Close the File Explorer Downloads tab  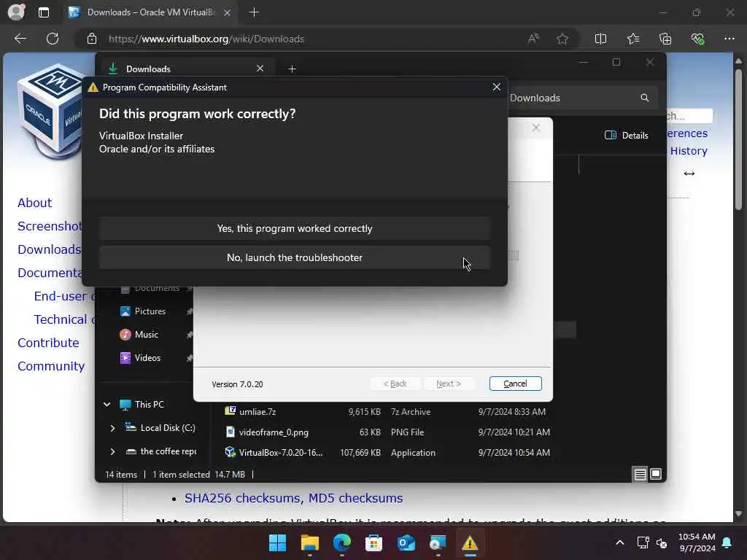(260, 69)
